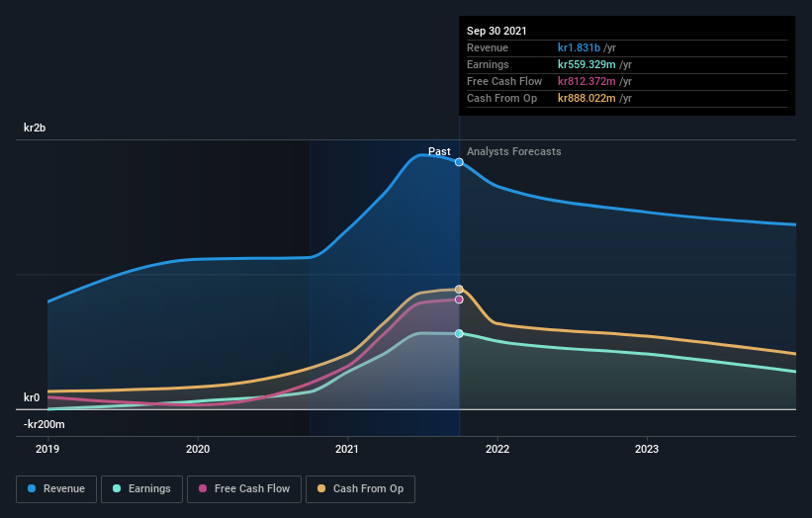
Task: Click the orange Cash From Op data point
Action: click(459, 290)
